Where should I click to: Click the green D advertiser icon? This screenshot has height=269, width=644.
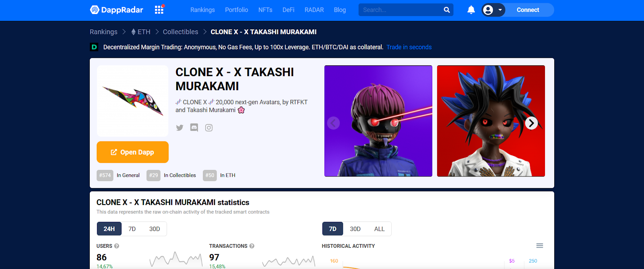tap(94, 47)
